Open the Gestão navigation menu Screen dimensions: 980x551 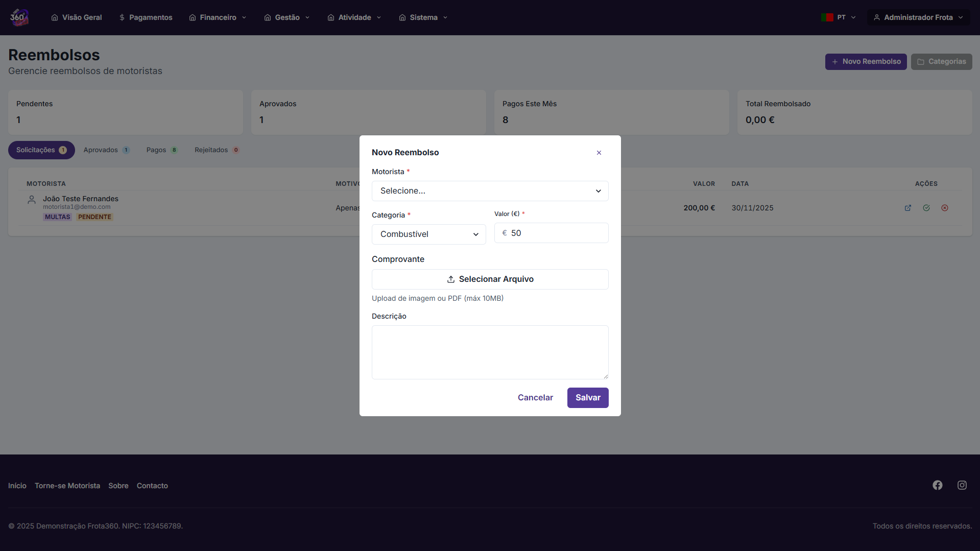click(x=287, y=17)
